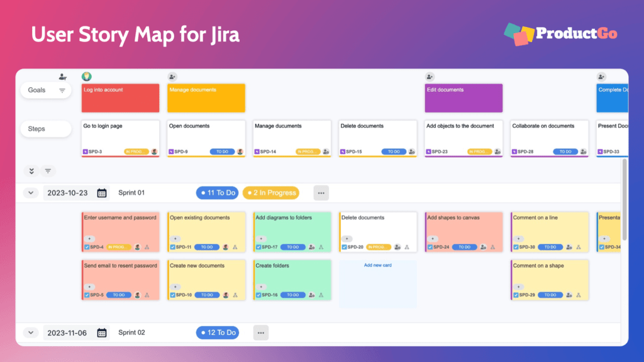This screenshot has height=362, width=644.
Task: Toggle the checkbox icon on SPD-17 card
Action: click(x=258, y=247)
